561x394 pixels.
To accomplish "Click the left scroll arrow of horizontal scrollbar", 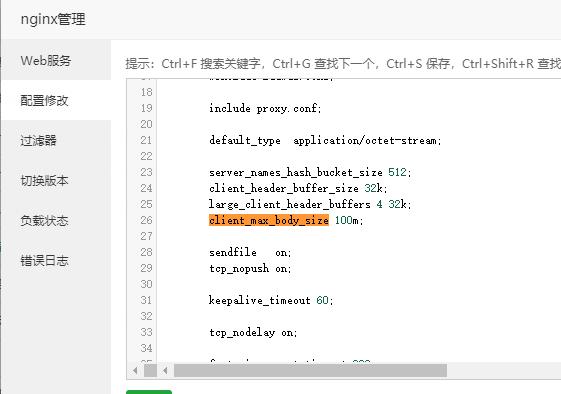I will point(135,370).
